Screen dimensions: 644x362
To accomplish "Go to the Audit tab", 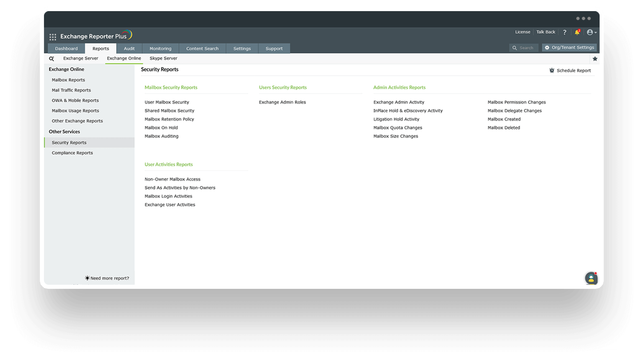I will (129, 48).
